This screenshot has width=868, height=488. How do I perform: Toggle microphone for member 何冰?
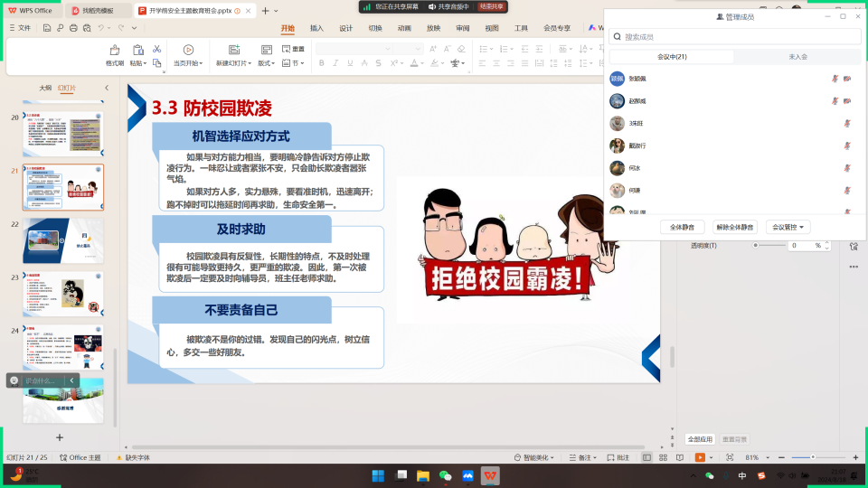tap(847, 168)
